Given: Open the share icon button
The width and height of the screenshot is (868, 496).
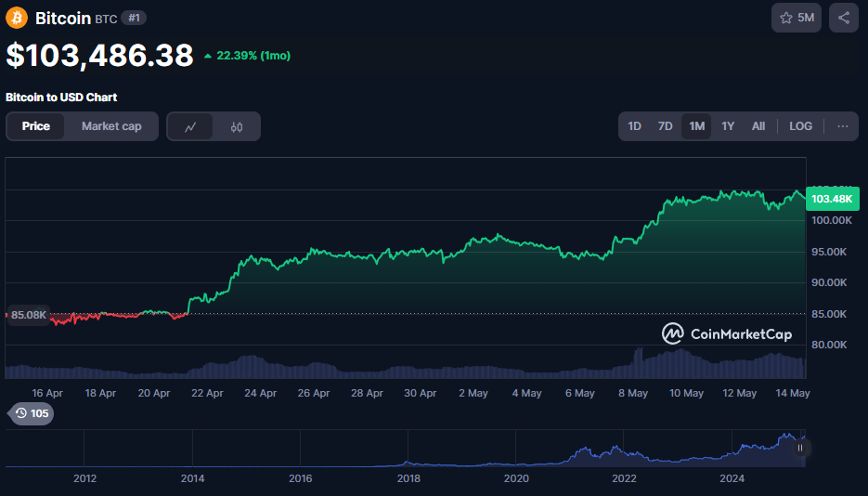Looking at the screenshot, I should (843, 18).
